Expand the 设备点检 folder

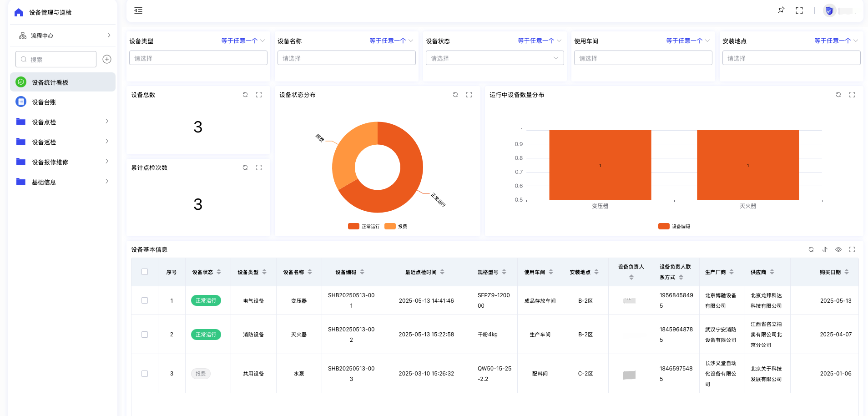point(63,122)
